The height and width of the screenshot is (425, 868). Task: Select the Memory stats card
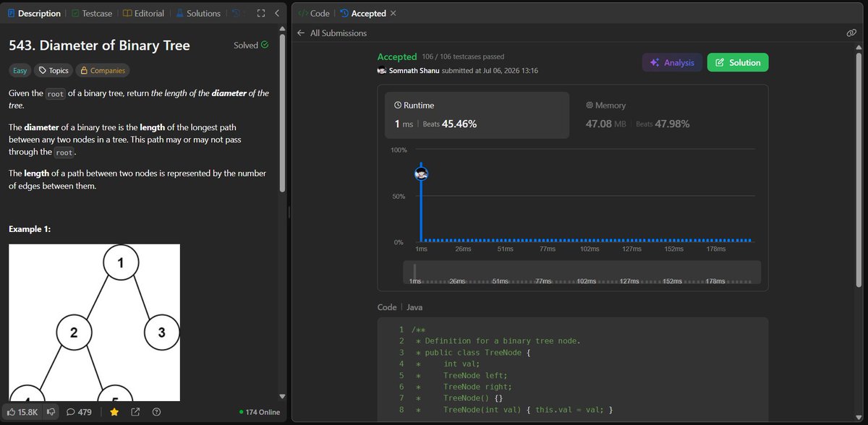(x=669, y=115)
